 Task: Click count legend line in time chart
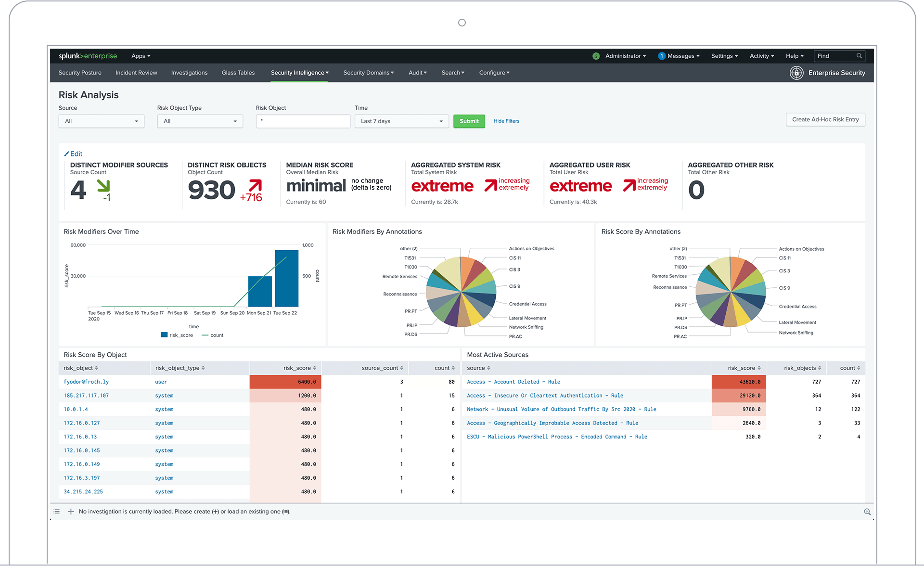tap(205, 335)
